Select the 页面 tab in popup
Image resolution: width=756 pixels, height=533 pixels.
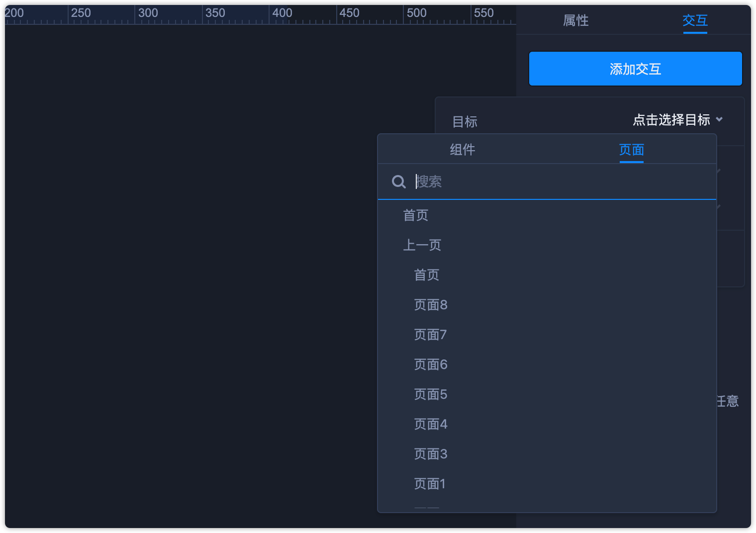coord(631,150)
